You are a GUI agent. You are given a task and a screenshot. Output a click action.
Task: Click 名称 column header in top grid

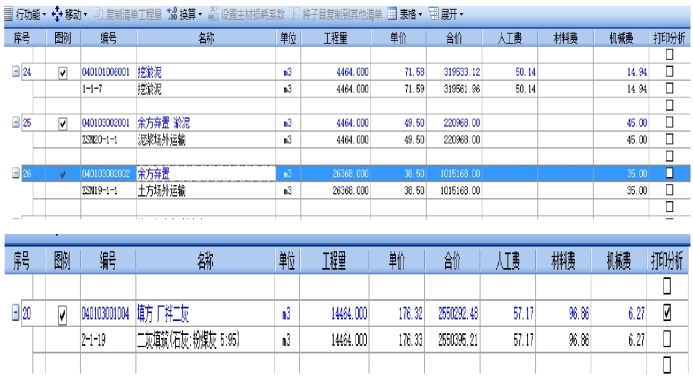206,38
